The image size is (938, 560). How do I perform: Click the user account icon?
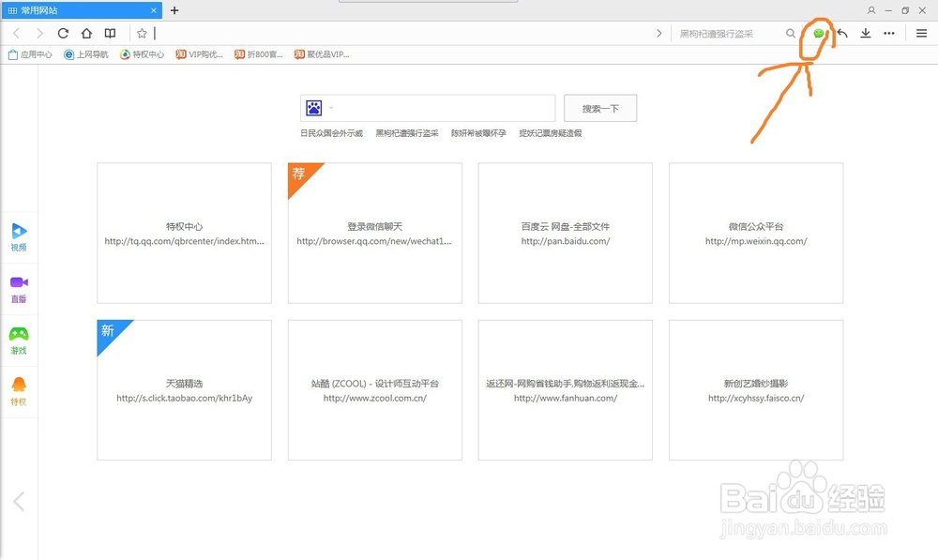point(871,10)
